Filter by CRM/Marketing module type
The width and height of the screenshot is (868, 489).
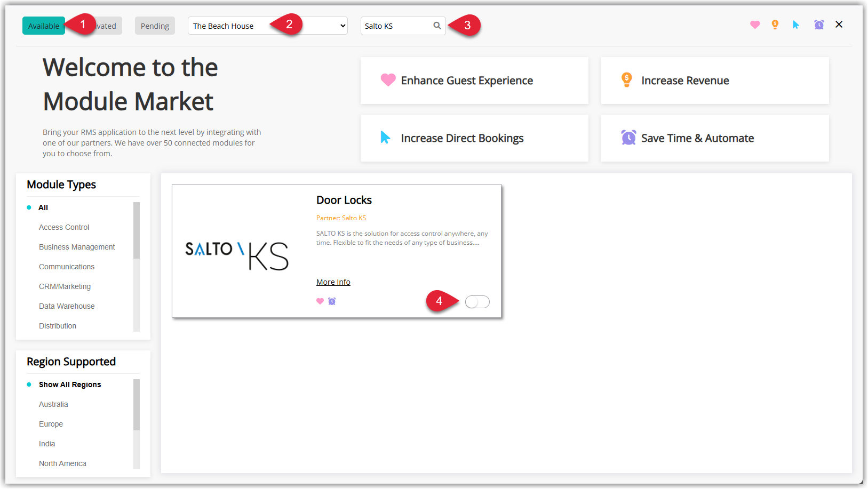point(65,286)
